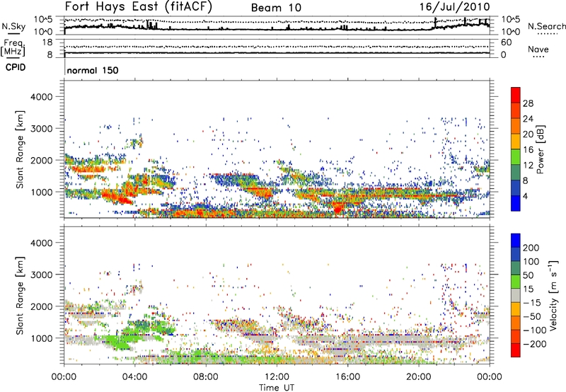Click the '18' frequency axis tick
Image resolution: width=566 pixels, height=392 pixels.
pos(47,42)
